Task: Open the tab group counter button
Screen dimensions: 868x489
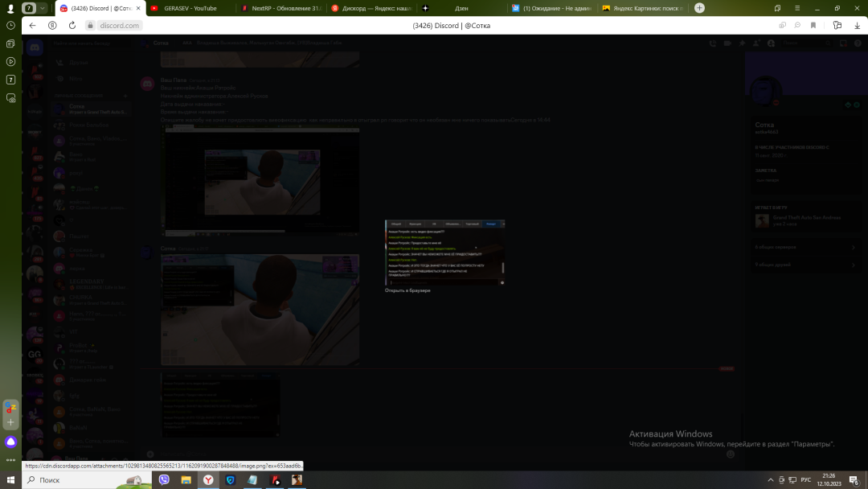Action: tap(29, 8)
